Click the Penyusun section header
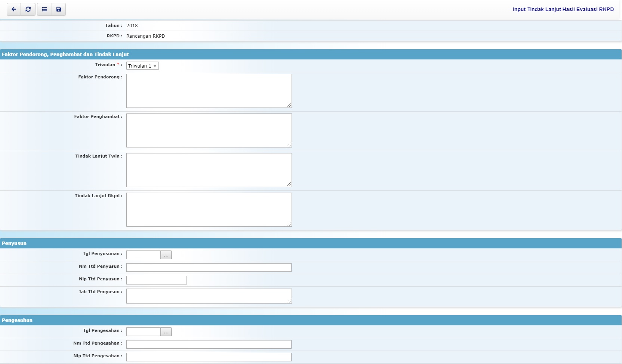 [x=14, y=243]
